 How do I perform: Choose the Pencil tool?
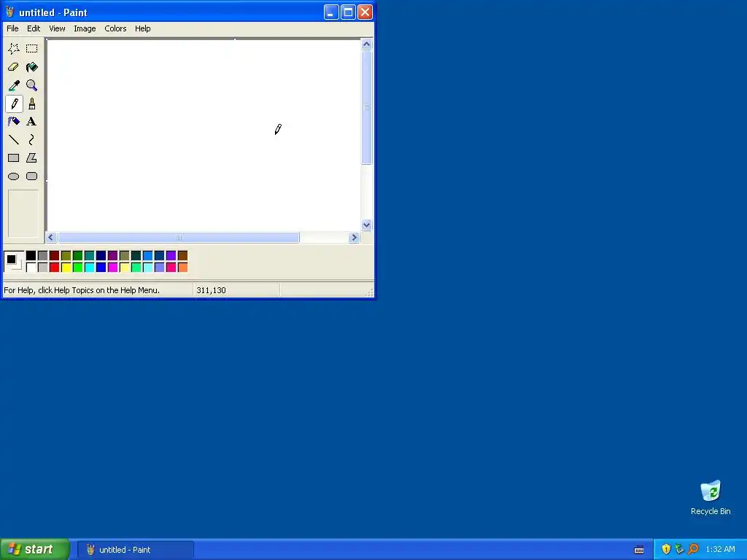(14, 104)
